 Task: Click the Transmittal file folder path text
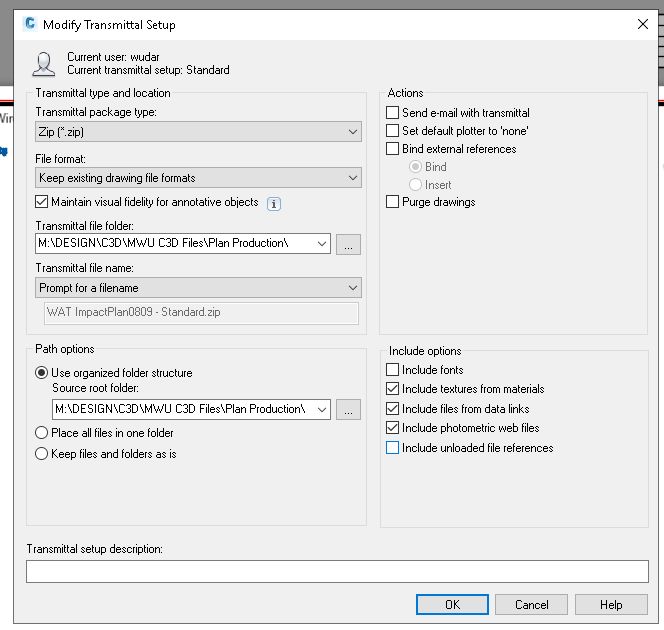pyautogui.click(x=163, y=243)
